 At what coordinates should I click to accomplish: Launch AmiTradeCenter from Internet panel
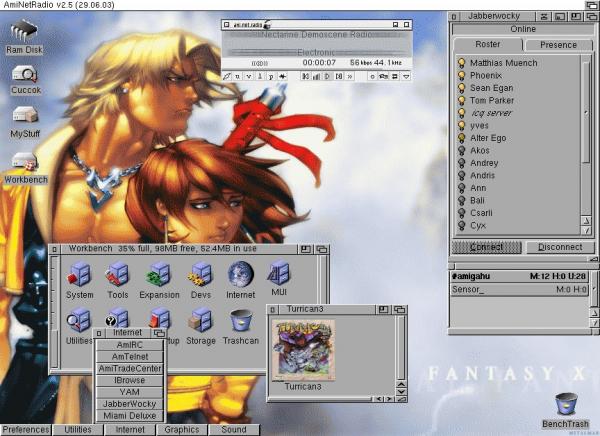coord(129,369)
